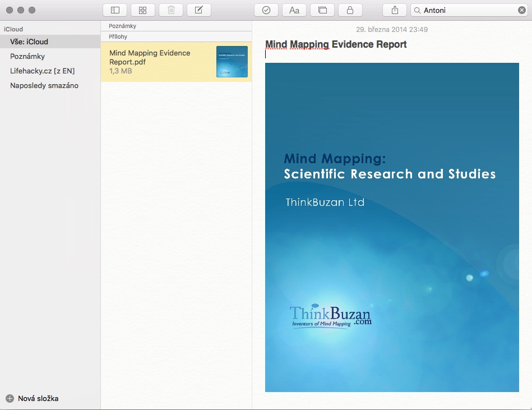Lock the note with padlock icon
This screenshot has height=410, width=532.
pyautogui.click(x=350, y=10)
